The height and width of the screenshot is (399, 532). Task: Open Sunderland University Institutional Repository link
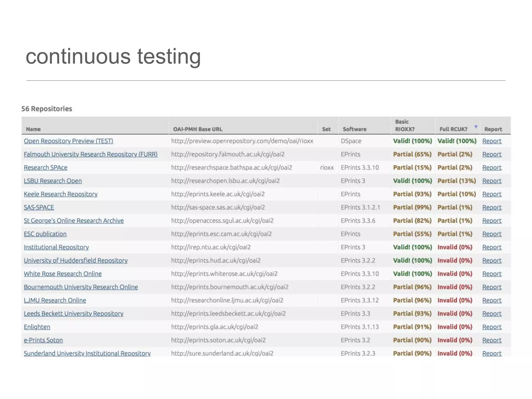coord(87,353)
